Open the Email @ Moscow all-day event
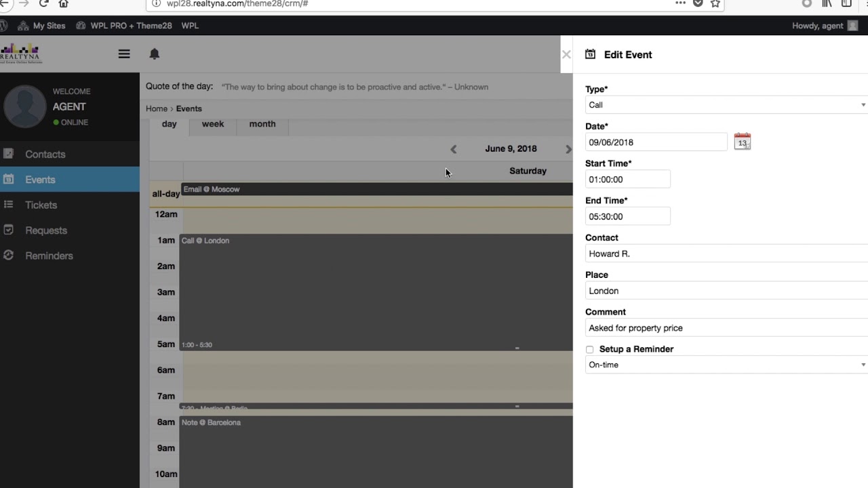The height and width of the screenshot is (488, 868). pos(377,189)
